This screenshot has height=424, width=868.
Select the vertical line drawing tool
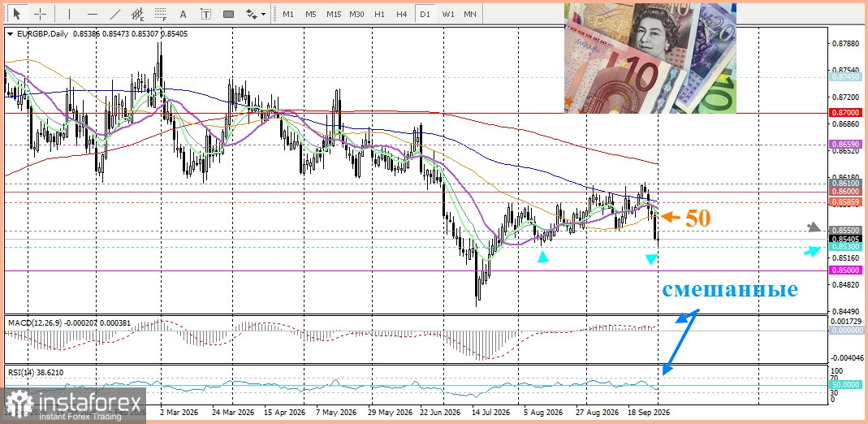point(69,14)
